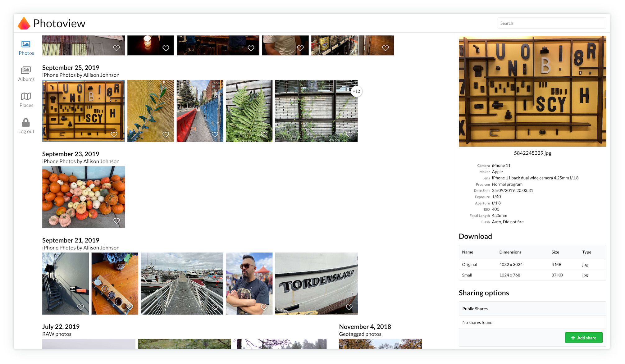Open the Photos section icon
Screen dimensions: 625x364
tap(26, 44)
